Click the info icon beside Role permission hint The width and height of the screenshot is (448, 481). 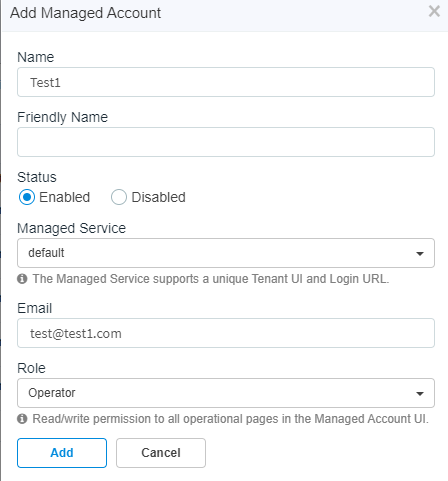click(22, 419)
